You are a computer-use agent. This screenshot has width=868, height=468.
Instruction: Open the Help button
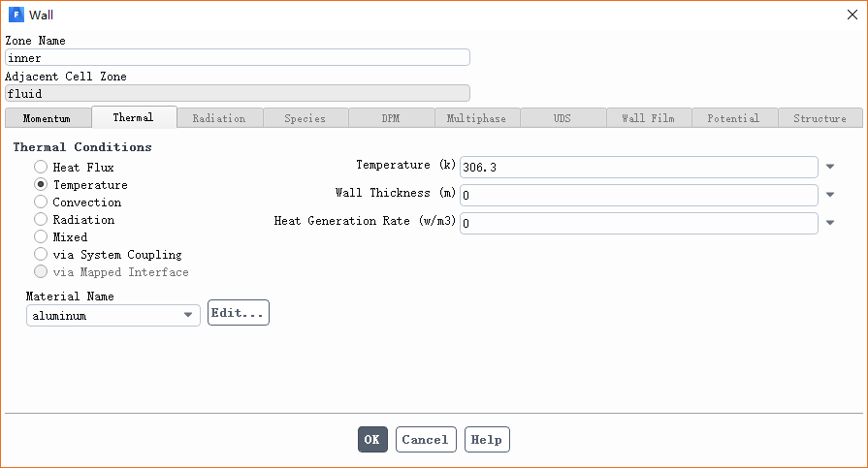pos(486,440)
